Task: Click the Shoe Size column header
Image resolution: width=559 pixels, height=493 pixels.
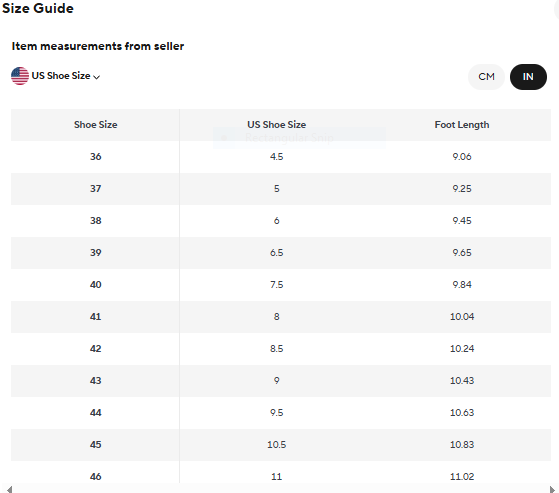Action: 96,125
